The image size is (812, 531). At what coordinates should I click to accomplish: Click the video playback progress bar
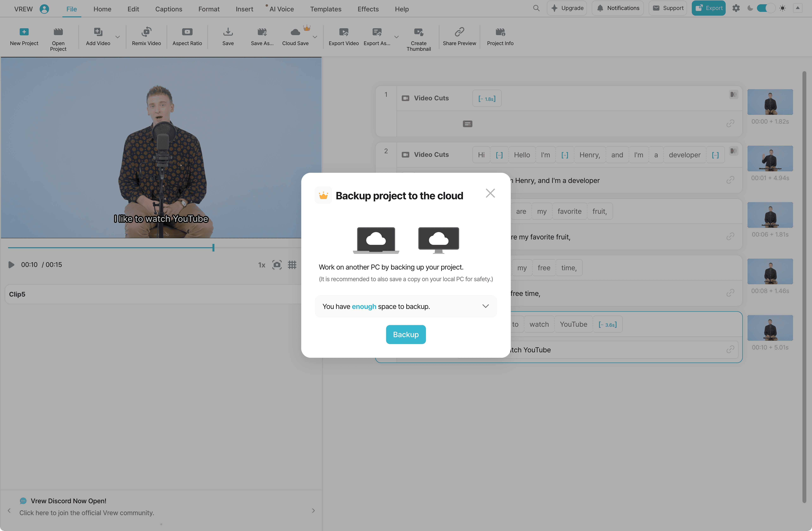(x=136, y=248)
